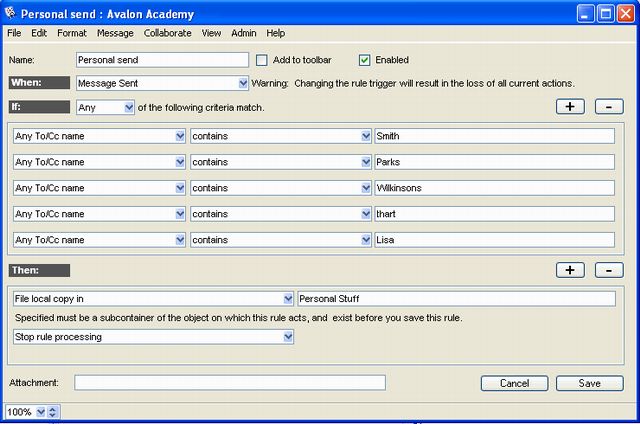Image resolution: width=640 pixels, height=424 pixels.
Task: Click the Attachment input field
Action: pyautogui.click(x=229, y=383)
